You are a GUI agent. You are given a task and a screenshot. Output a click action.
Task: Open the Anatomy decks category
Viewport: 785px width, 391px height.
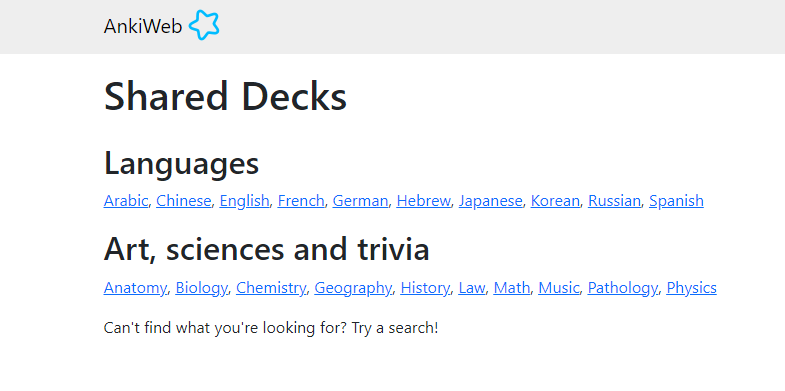pos(135,288)
